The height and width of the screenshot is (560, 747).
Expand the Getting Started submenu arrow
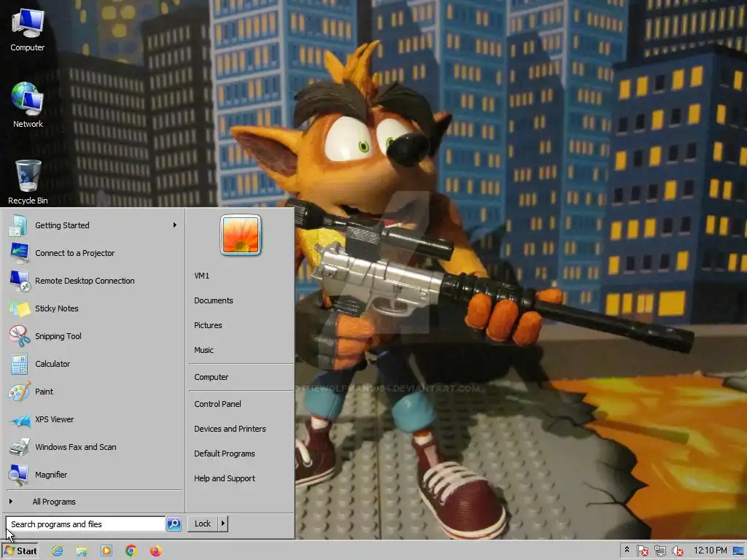[175, 225]
